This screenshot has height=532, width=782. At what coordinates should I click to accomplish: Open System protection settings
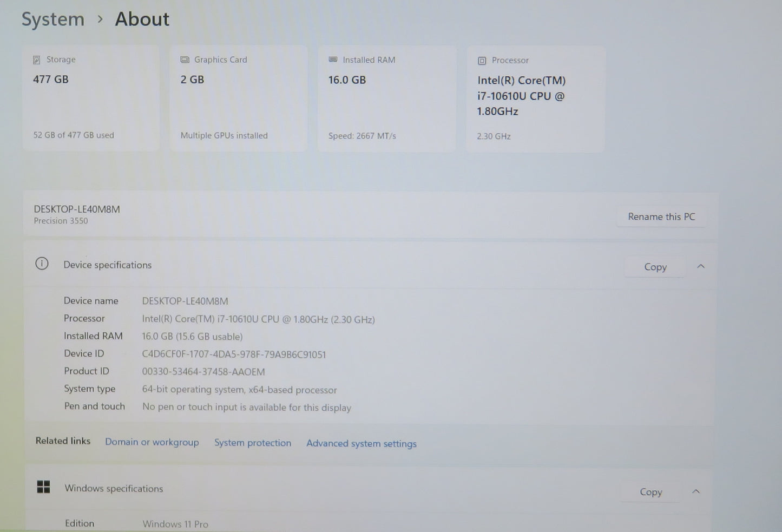coord(253,443)
